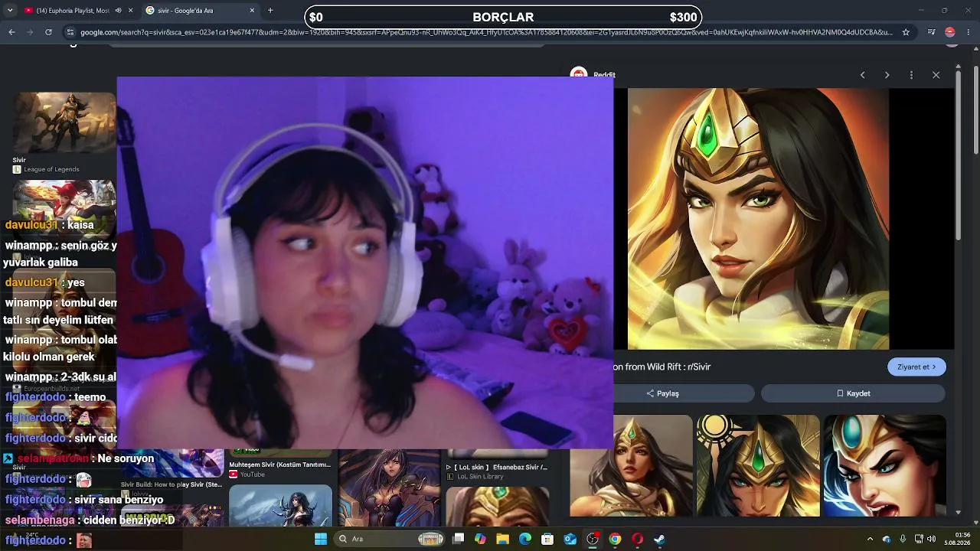Open the network tray icon
The image size is (980, 551).
tap(919, 539)
